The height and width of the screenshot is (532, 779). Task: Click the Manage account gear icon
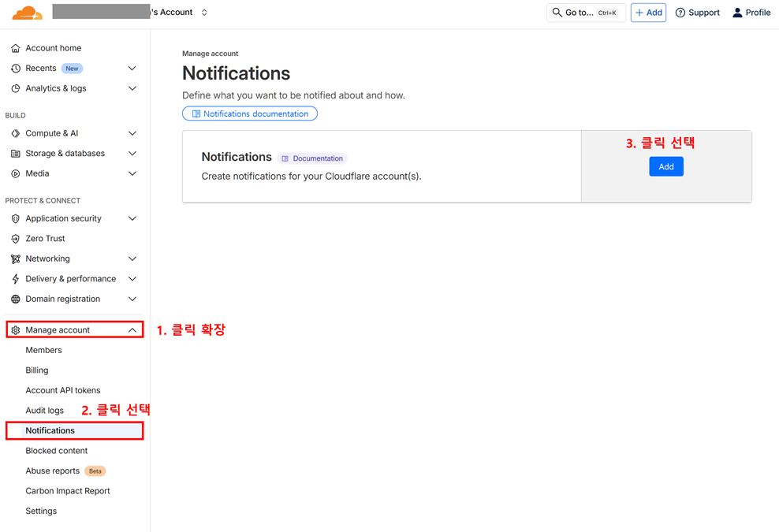coord(16,329)
